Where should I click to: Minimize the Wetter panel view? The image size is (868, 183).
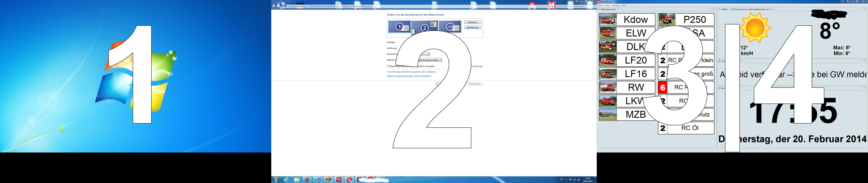coord(861,9)
